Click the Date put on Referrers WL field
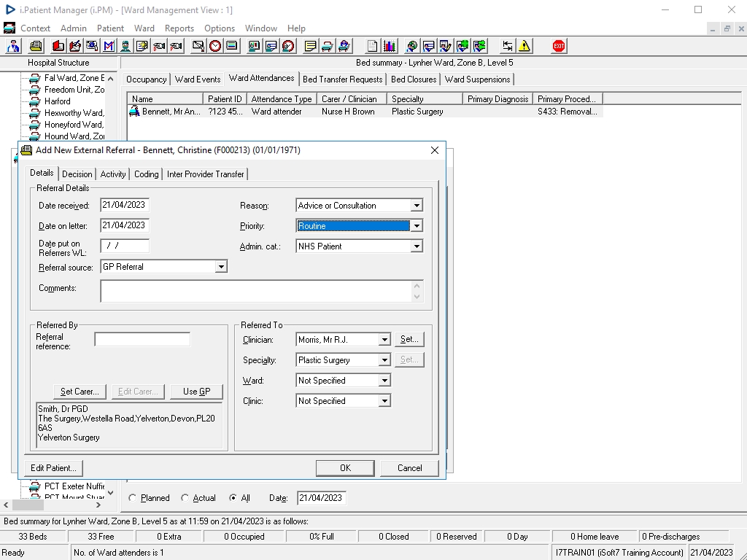The width and height of the screenshot is (747, 560). point(125,246)
